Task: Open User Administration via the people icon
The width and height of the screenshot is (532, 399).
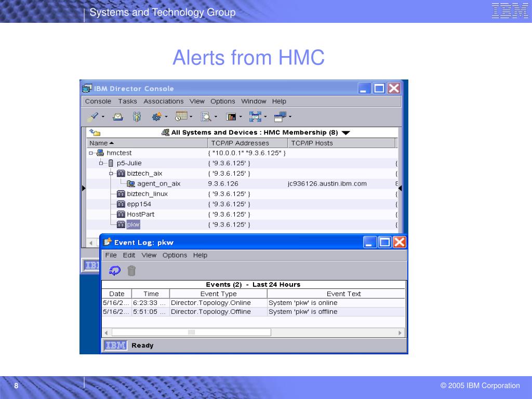Action: [x=137, y=116]
